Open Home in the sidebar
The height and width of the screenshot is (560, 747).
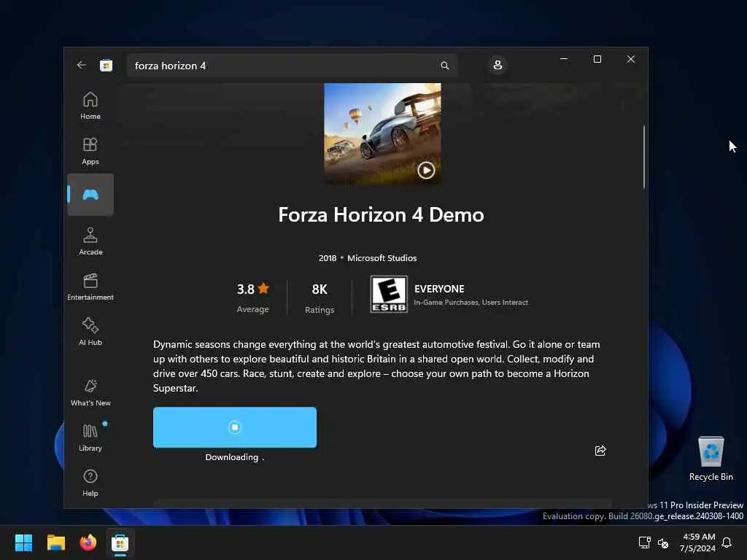(x=90, y=106)
